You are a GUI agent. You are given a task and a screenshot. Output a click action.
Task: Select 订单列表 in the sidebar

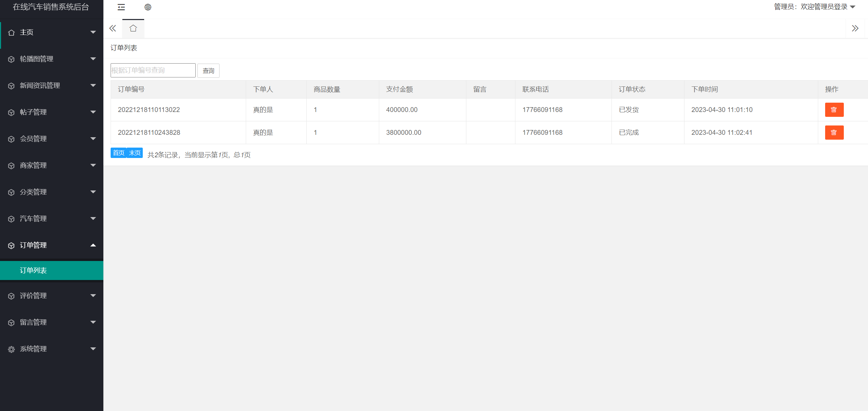coord(33,271)
